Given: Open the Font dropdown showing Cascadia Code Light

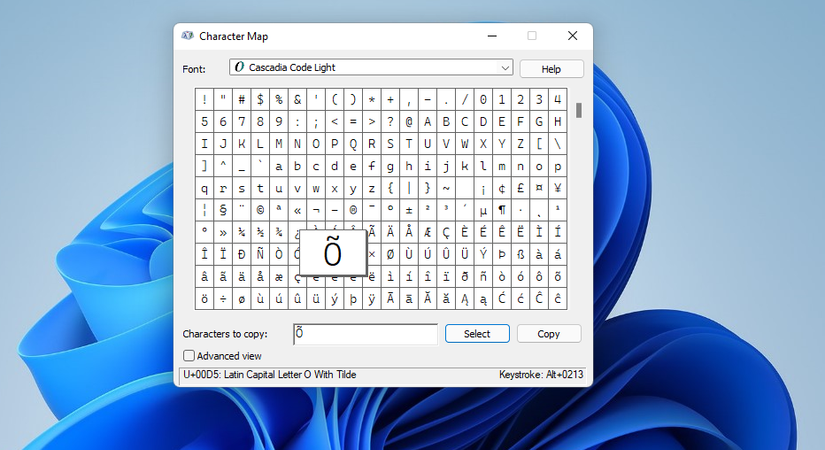Looking at the screenshot, I should 371,67.
